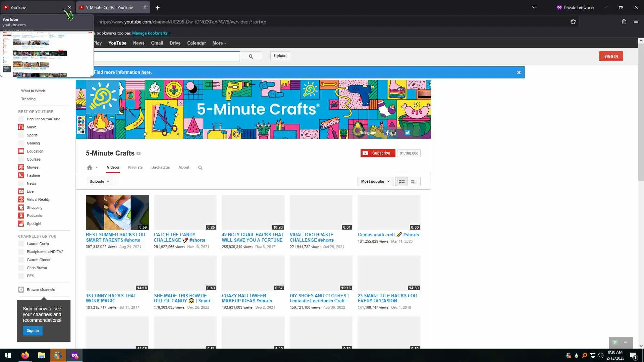Open the Most popular sort dropdown
This screenshot has width=644, height=362.
point(375,182)
